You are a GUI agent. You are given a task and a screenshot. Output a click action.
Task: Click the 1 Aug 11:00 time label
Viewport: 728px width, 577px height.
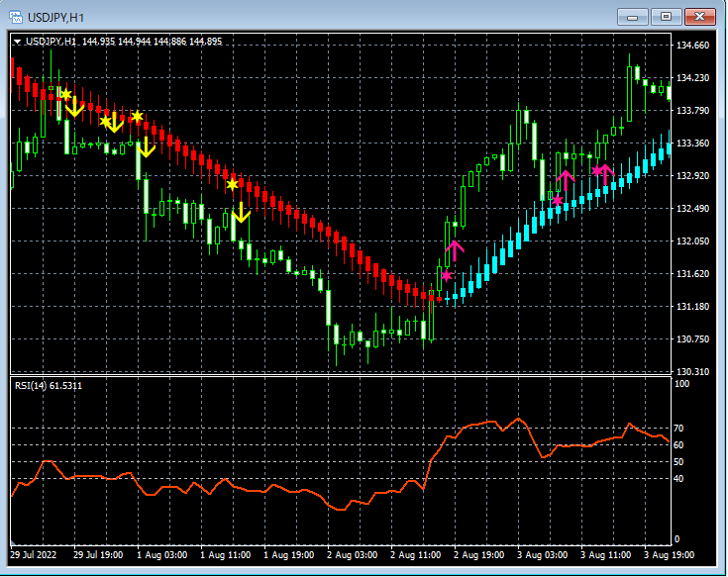[226, 555]
